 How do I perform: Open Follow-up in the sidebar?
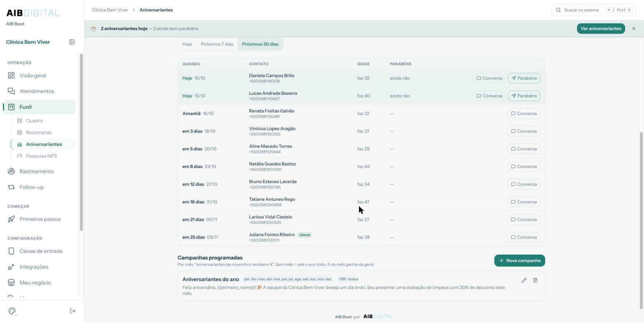pos(39,187)
